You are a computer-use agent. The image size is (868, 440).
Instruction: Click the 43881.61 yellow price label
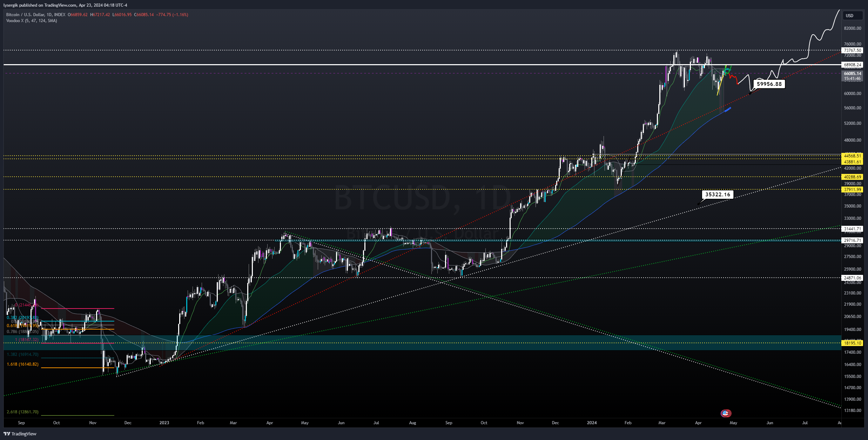point(853,162)
